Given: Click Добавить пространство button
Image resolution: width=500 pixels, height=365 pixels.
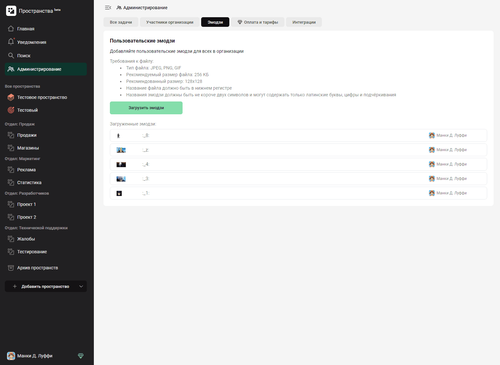Looking at the screenshot, I should (46, 286).
